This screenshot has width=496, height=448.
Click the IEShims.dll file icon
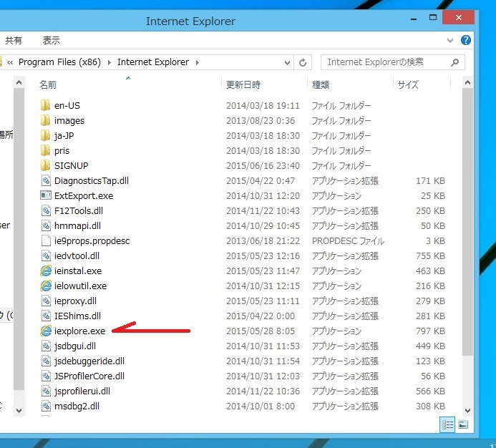[x=46, y=316]
